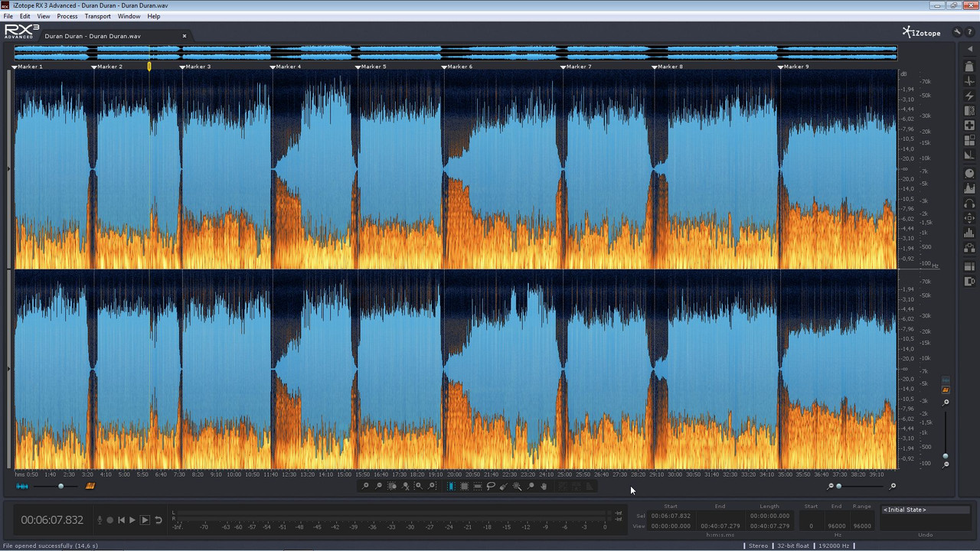Click the first zoom magnifier in the bottom toolbar
Image resolution: width=980 pixels, height=551 pixels.
pos(365,486)
